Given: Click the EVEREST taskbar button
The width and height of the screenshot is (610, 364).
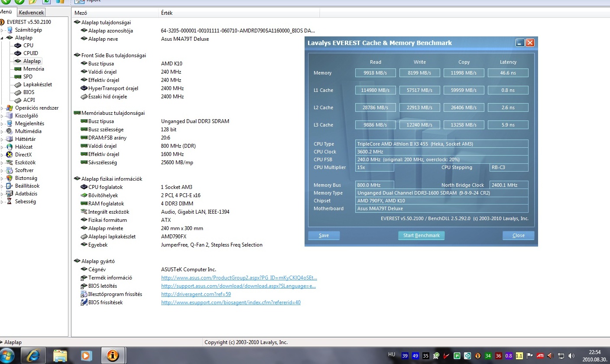Looking at the screenshot, I should tap(113, 355).
